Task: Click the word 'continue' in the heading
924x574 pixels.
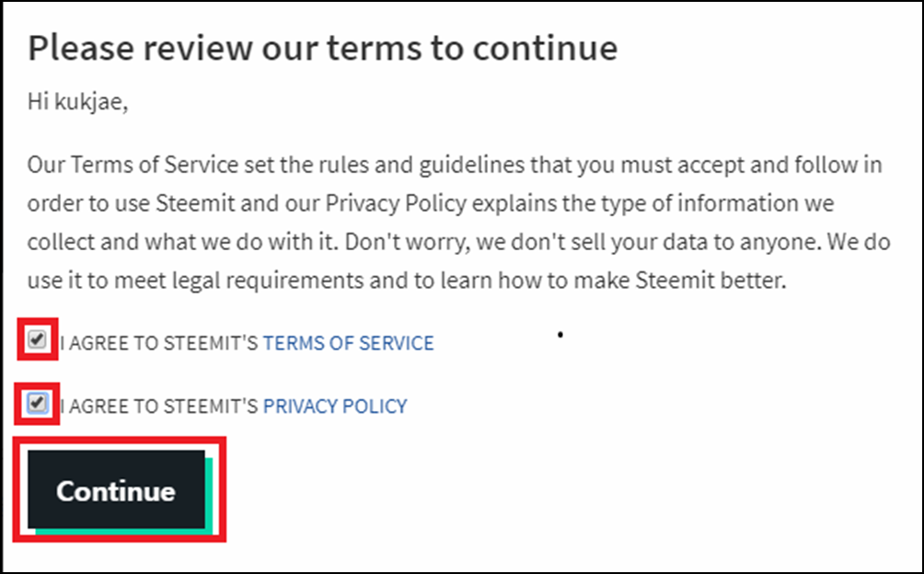Action: coord(555,48)
